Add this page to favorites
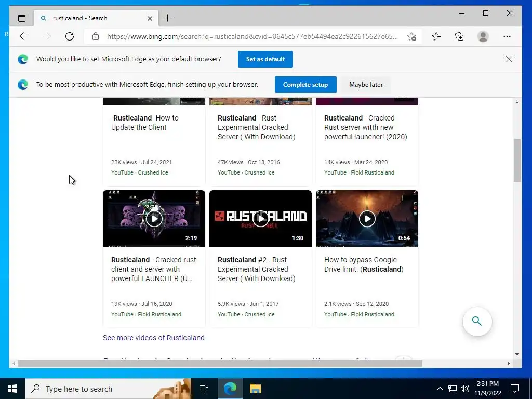The image size is (532, 399). coord(412,37)
